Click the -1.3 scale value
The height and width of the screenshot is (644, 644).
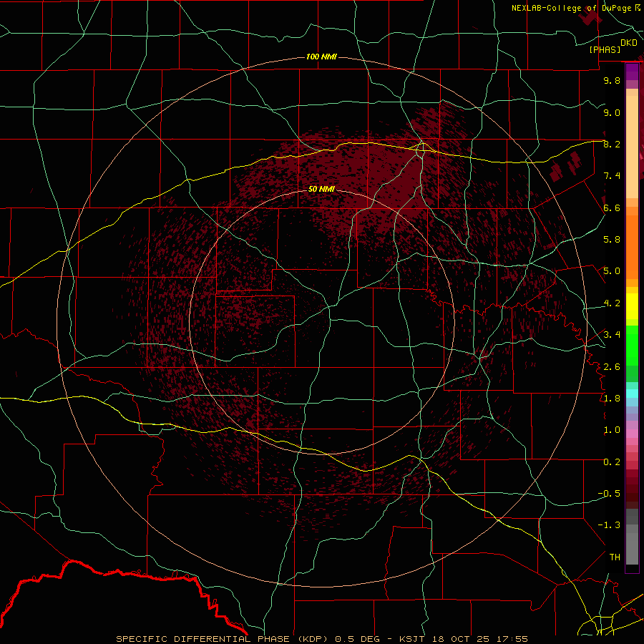tap(609, 525)
